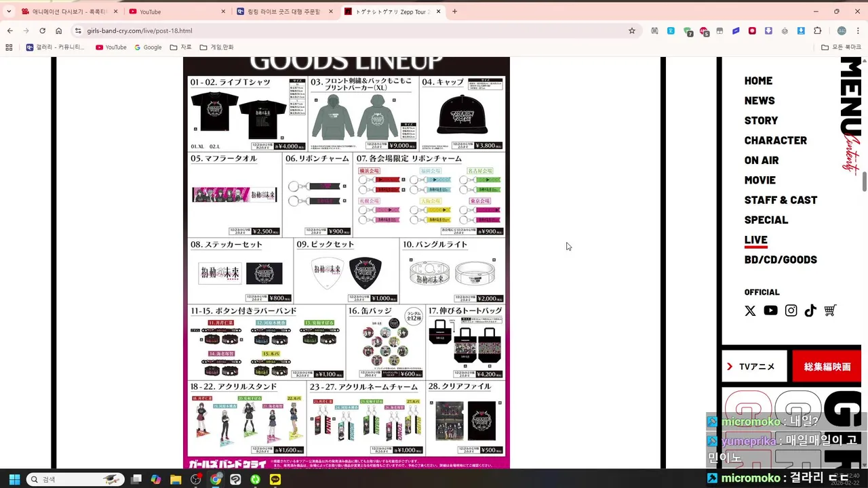Go to LIVE in site menu

pos(755,240)
